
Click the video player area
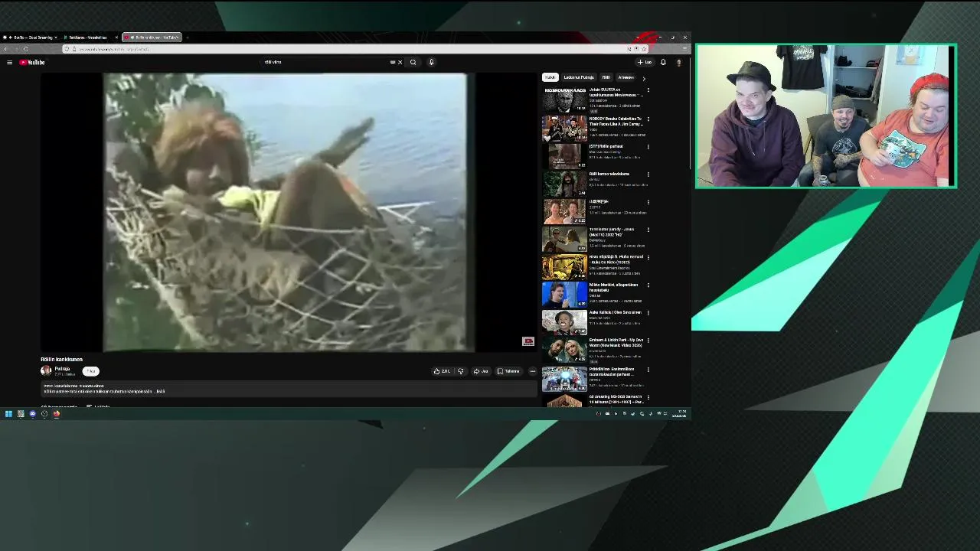[289, 212]
